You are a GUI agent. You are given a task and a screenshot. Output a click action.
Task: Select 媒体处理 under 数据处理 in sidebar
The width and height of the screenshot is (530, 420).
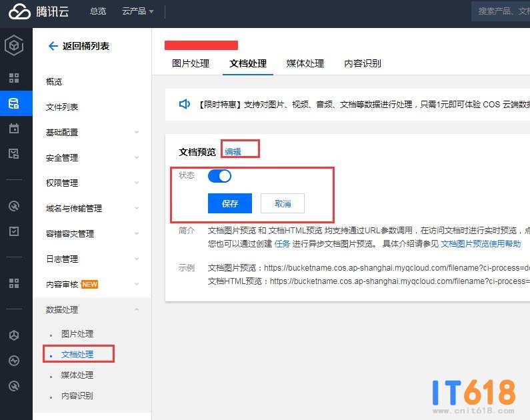77,375
